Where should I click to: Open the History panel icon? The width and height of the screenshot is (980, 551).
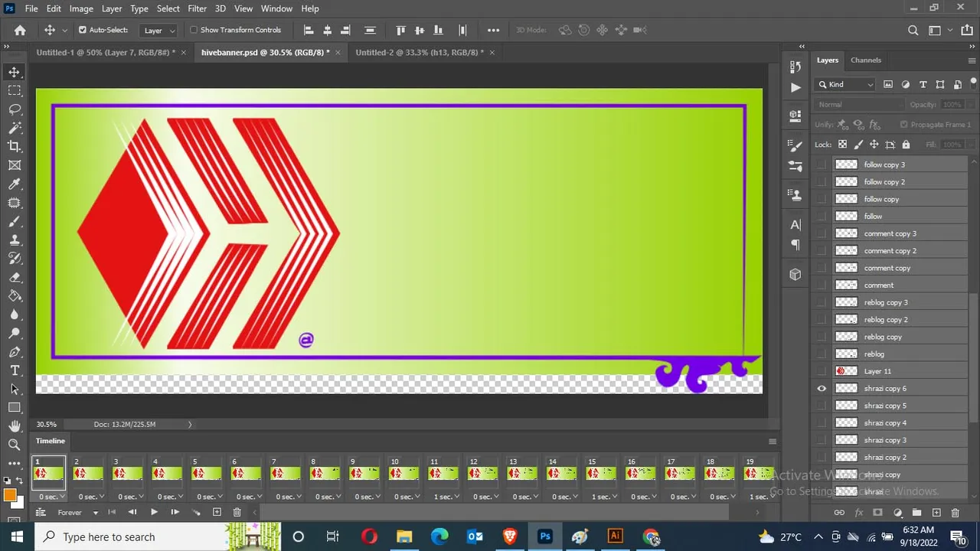tap(795, 67)
